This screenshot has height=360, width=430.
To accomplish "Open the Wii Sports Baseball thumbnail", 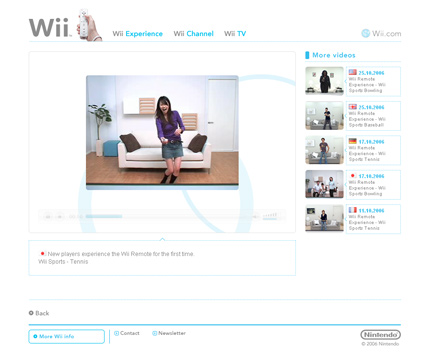I will coord(324,116).
